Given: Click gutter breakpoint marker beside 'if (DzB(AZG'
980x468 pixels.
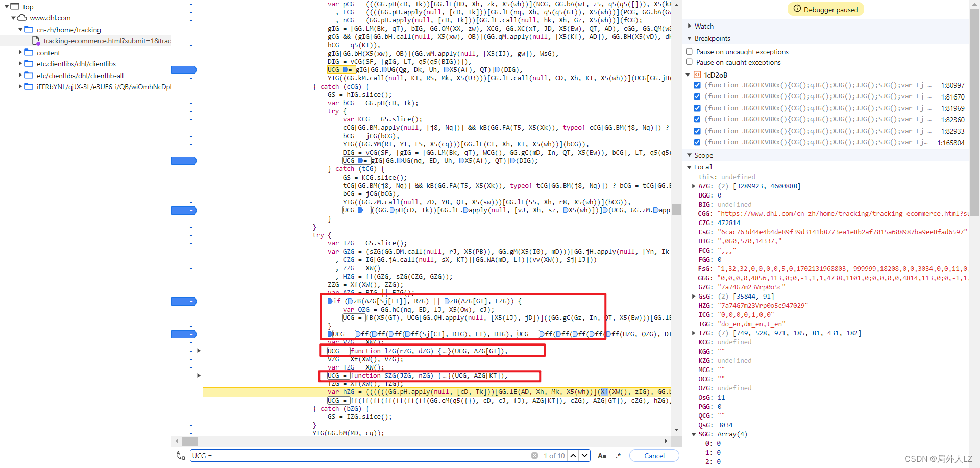Looking at the screenshot, I should (184, 301).
